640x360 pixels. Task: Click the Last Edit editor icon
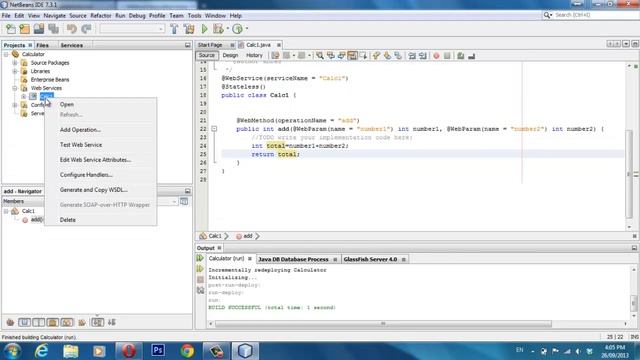[x=275, y=56]
